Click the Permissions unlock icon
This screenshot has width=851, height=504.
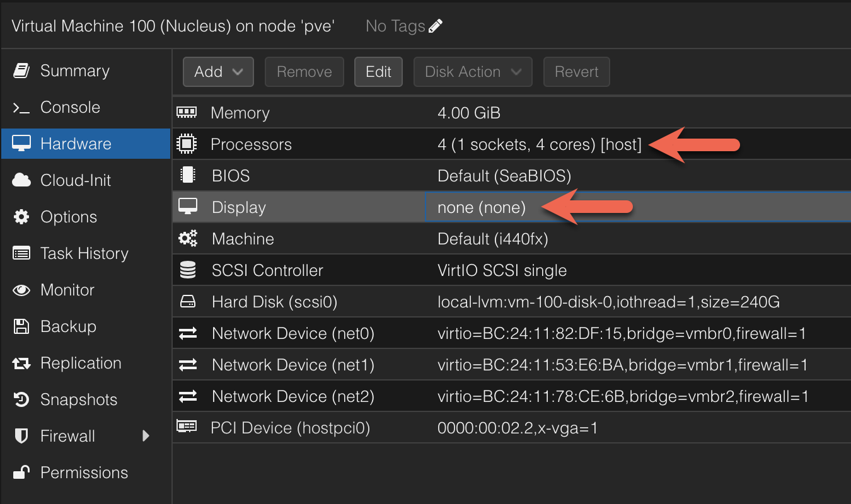click(21, 472)
